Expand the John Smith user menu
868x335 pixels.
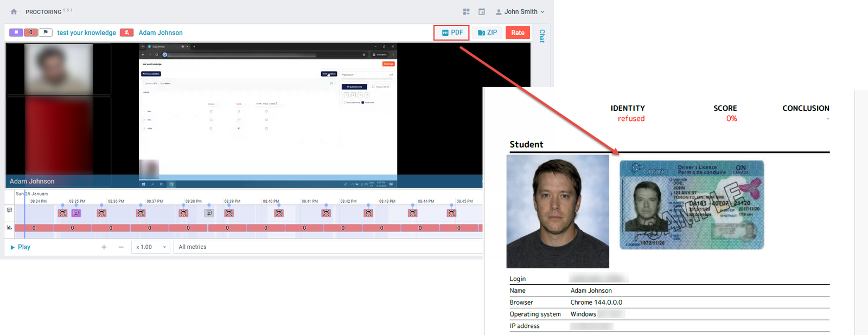coord(520,11)
